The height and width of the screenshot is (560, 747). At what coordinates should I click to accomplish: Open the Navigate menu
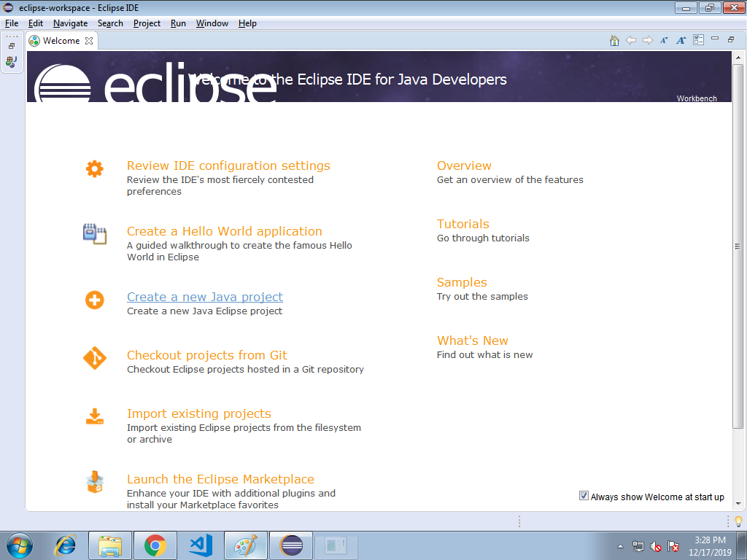pyautogui.click(x=71, y=23)
